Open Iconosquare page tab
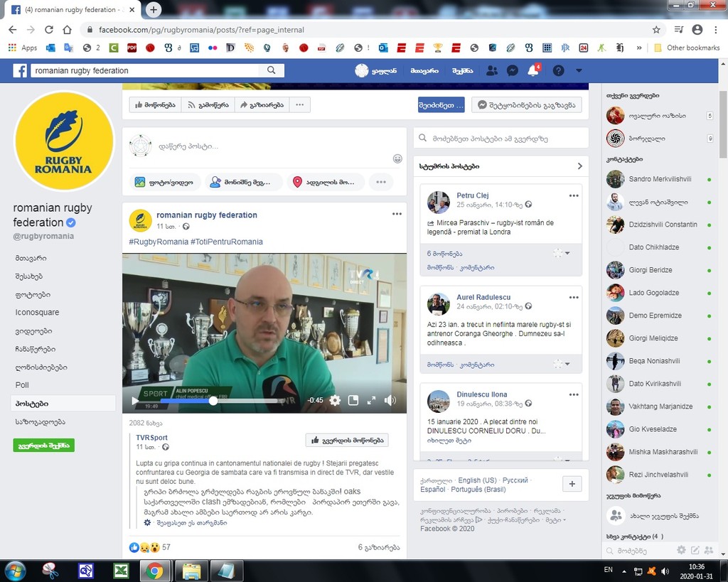This screenshot has width=728, height=582. point(37,313)
